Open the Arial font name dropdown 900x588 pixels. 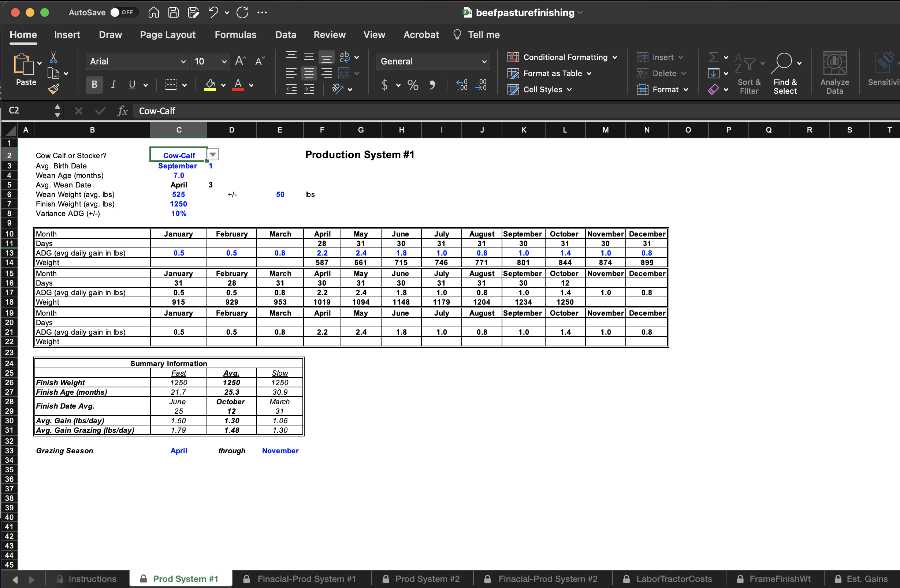183,61
